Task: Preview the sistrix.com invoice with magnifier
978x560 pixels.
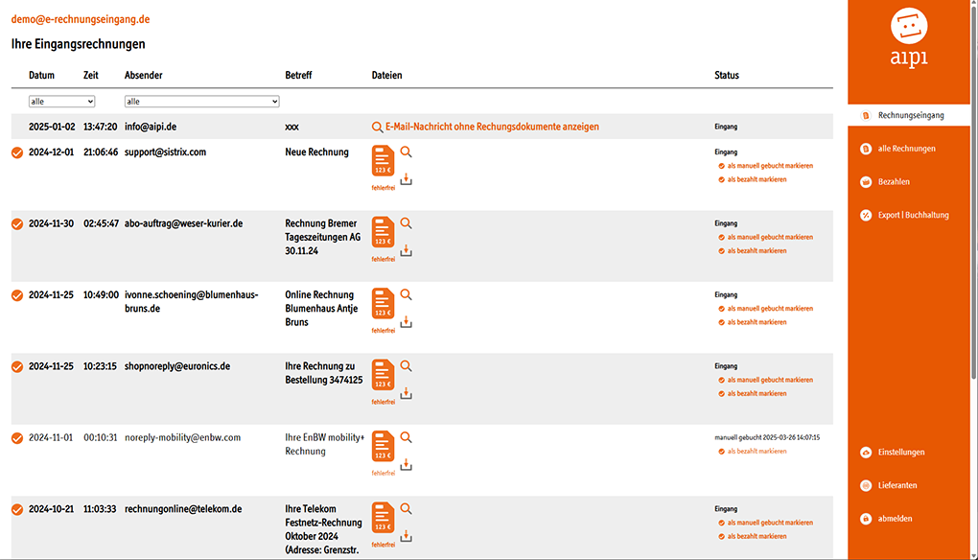Action: 406,152
